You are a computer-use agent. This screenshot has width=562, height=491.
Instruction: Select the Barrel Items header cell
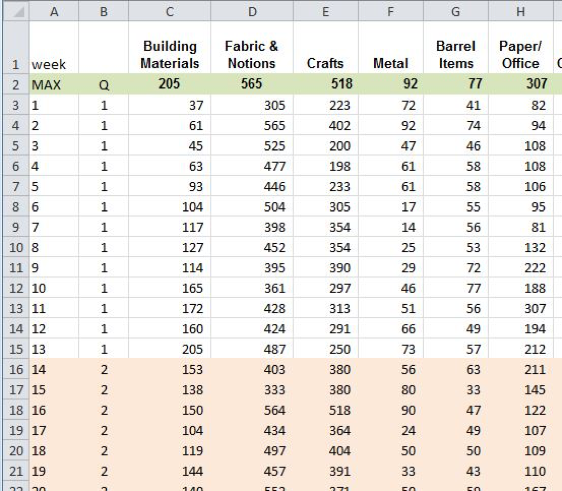tap(456, 47)
